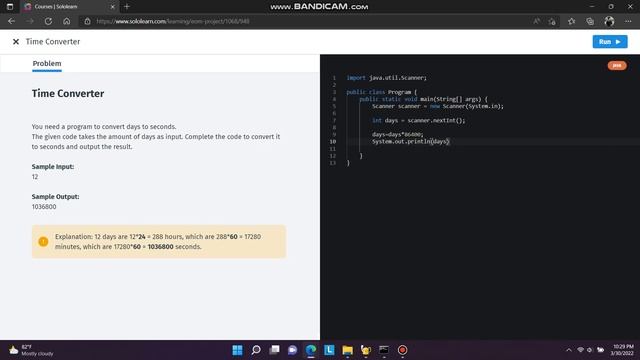Open a new browser tab
The width and height of the screenshot is (640, 360).
127,7
